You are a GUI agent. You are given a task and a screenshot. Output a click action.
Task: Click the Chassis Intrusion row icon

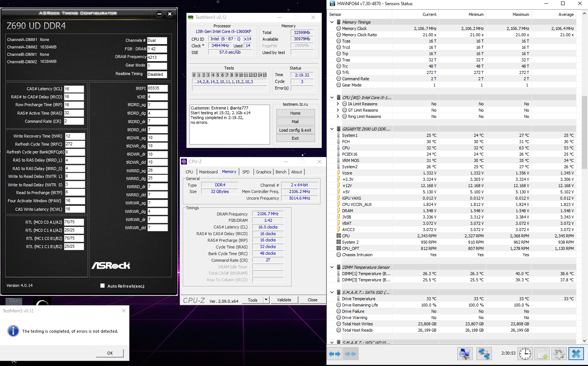click(339, 255)
